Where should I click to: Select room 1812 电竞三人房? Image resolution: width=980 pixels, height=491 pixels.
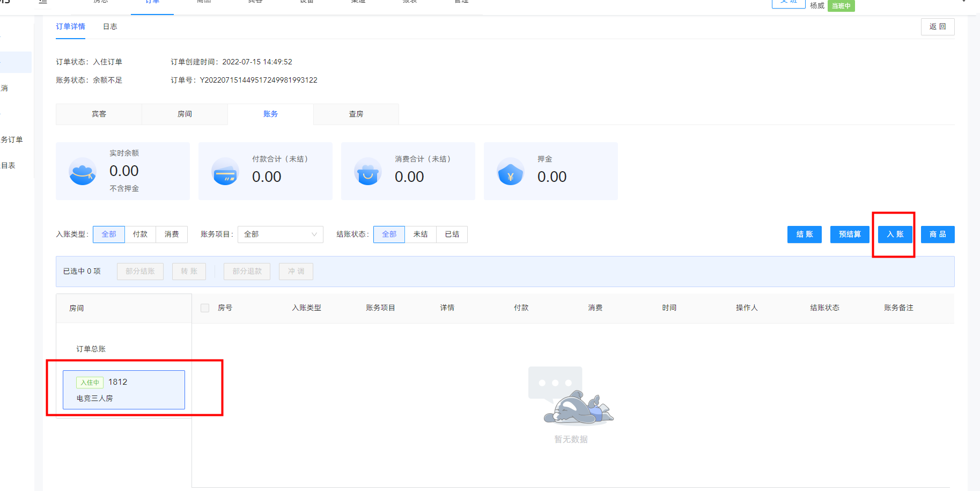[124, 390]
